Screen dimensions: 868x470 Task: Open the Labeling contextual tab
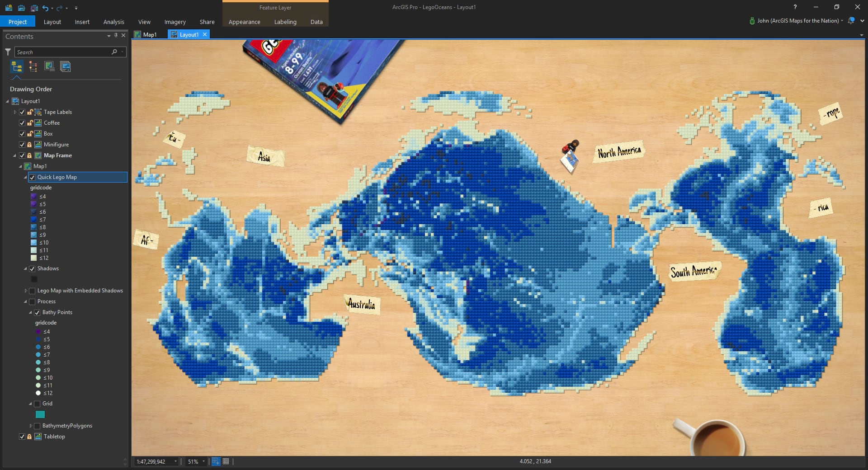285,22
